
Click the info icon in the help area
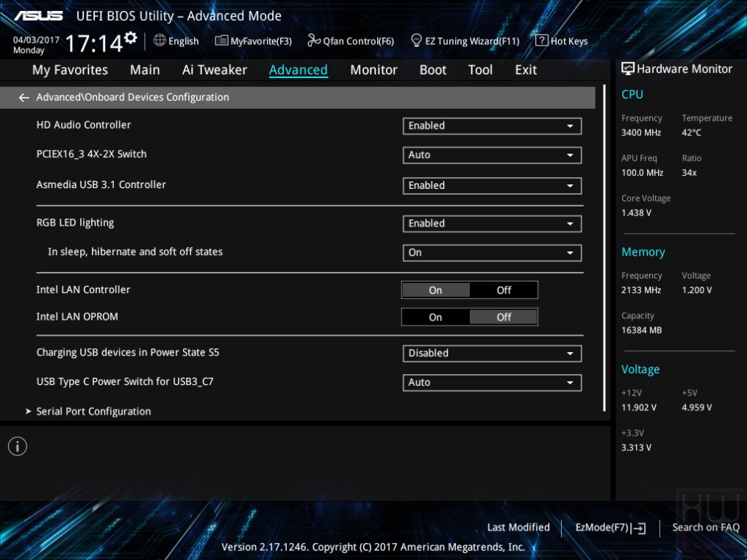pyautogui.click(x=18, y=446)
